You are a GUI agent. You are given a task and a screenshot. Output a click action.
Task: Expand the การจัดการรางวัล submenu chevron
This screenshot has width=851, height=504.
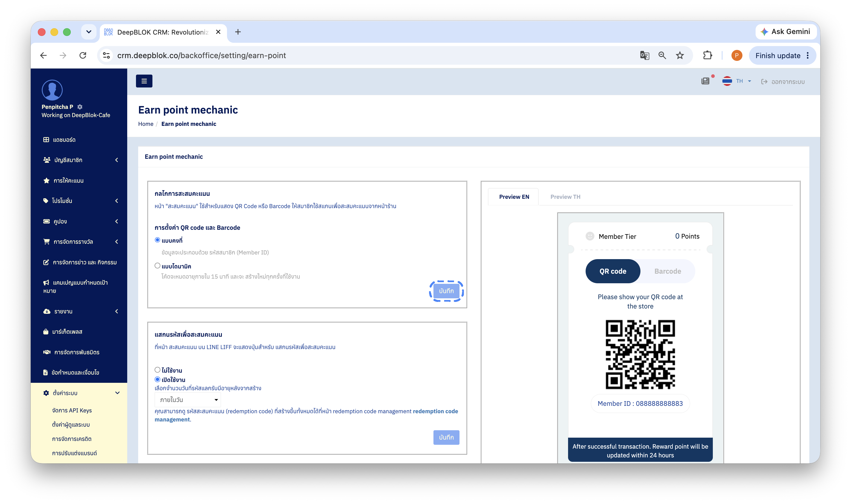(x=117, y=242)
